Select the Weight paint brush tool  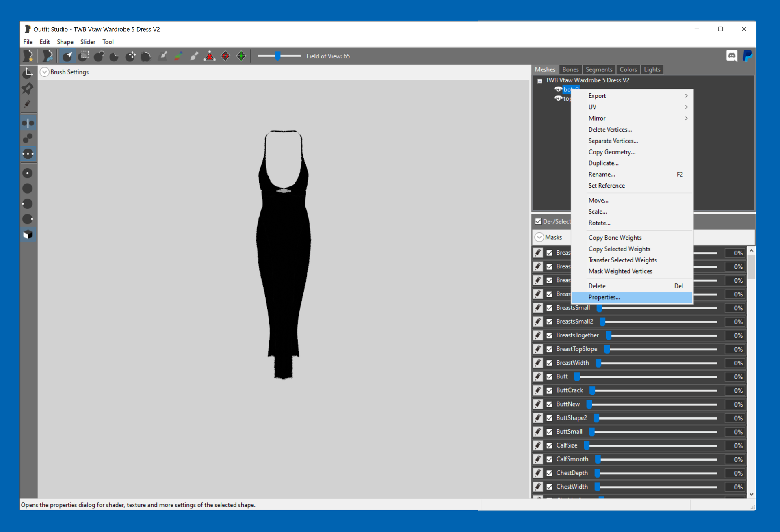tap(163, 56)
